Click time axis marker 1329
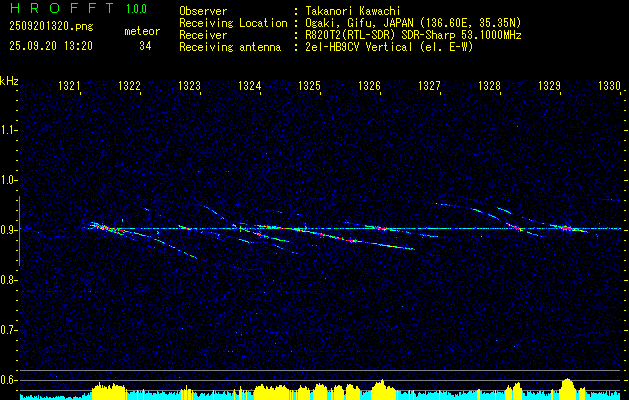629x400 pixels. 549,85
